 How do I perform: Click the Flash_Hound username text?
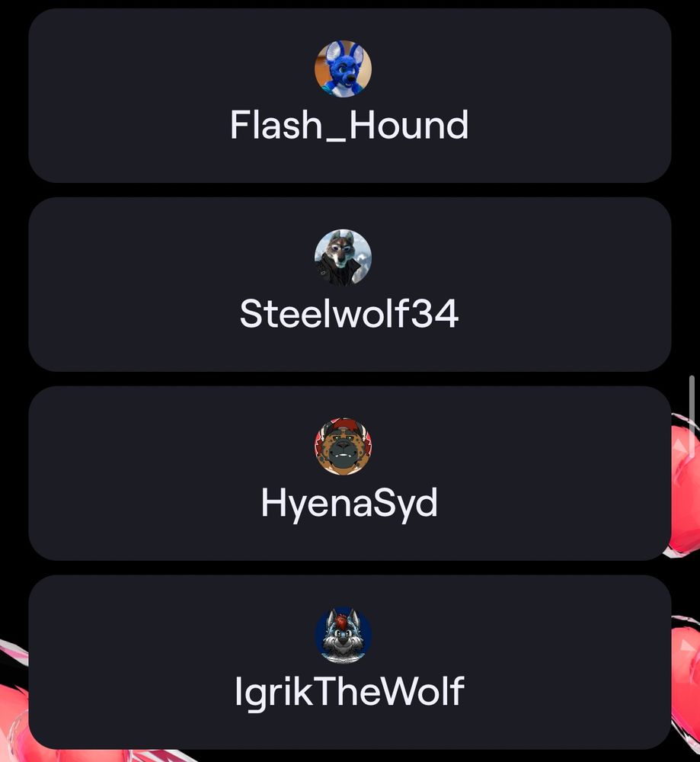[x=350, y=125]
